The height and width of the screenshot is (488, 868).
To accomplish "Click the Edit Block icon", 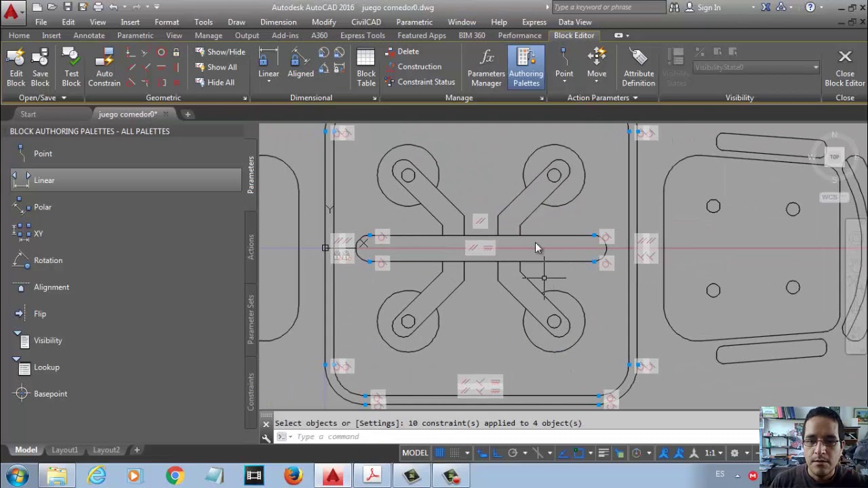I will click(x=16, y=67).
